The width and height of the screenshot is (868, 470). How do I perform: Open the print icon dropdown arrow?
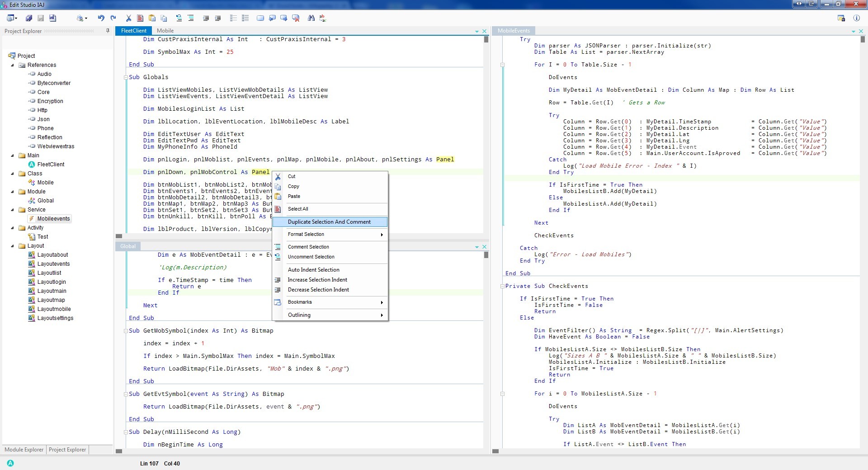coord(86,19)
